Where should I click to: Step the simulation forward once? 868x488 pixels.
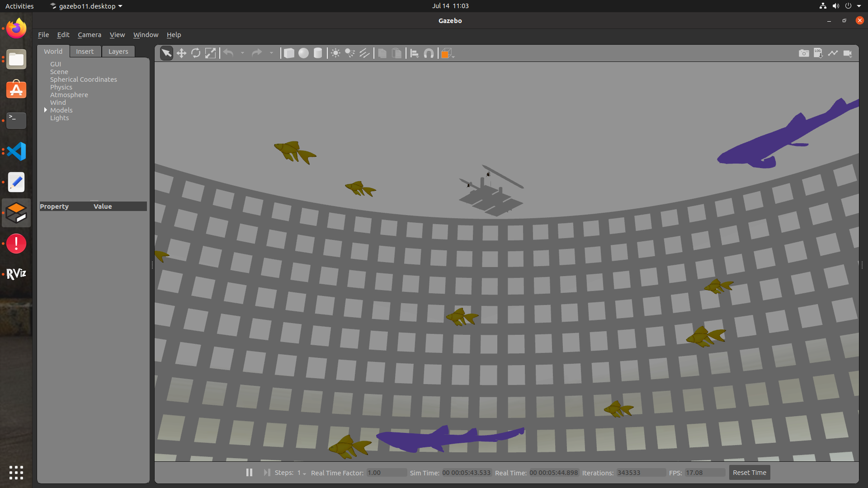(x=267, y=472)
